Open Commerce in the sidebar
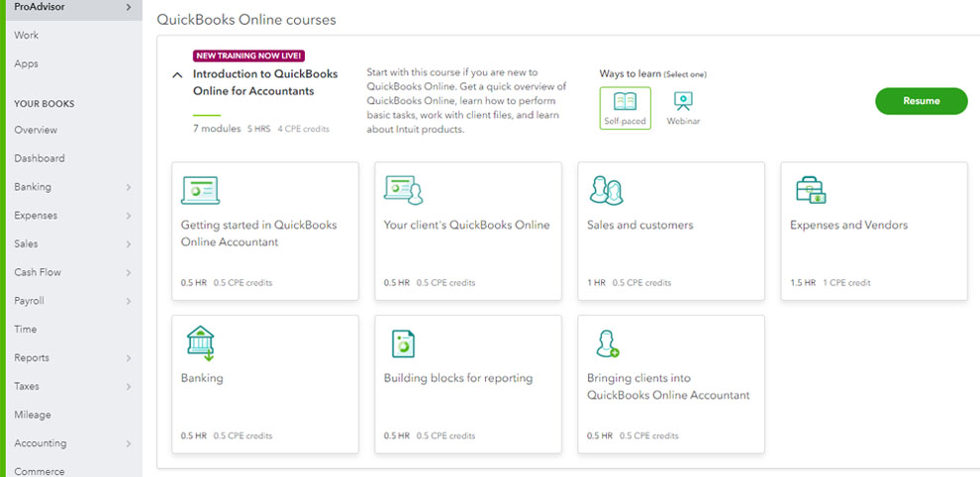This screenshot has height=477, width=980. [40, 471]
